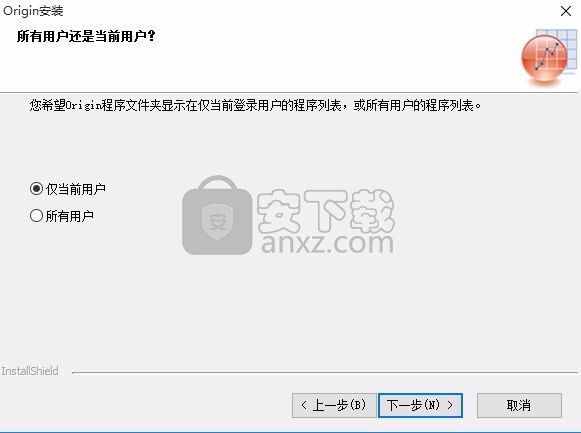Click the 安下载 watermark characters
581x433 pixels.
[x=325, y=210]
